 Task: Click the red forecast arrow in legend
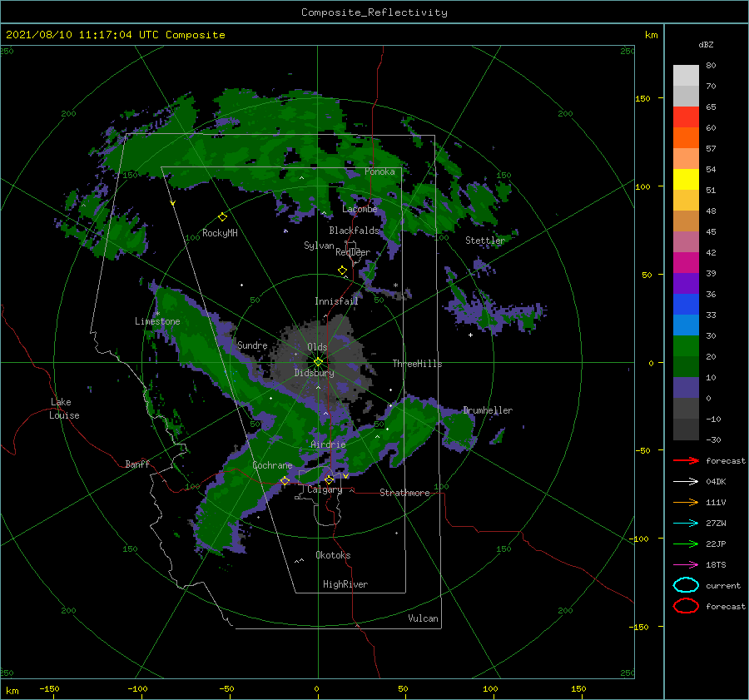point(686,460)
